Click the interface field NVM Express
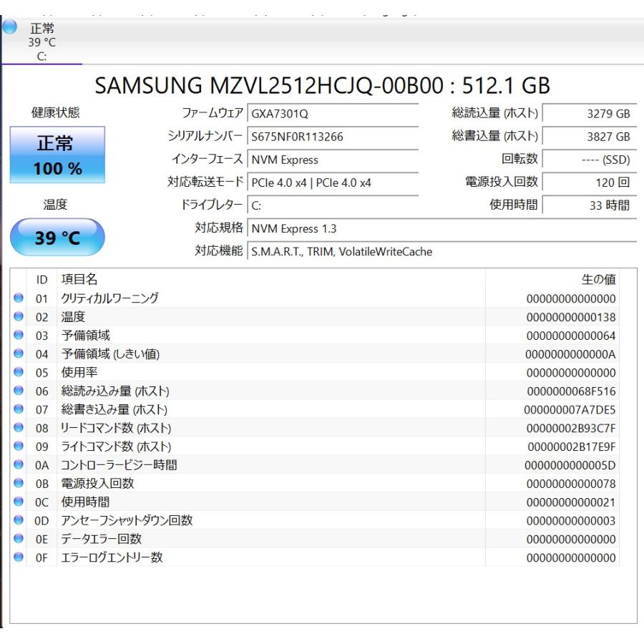This screenshot has width=644, height=644. (333, 160)
